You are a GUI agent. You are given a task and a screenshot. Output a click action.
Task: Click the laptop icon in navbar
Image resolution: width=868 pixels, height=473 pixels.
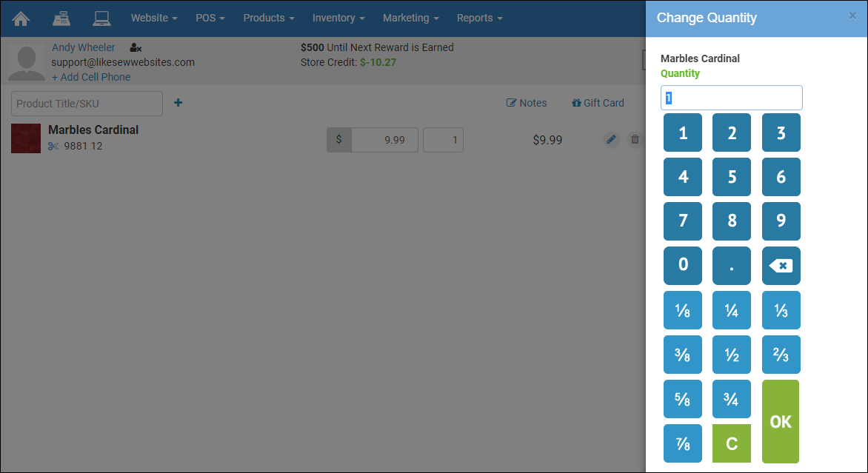(x=101, y=18)
